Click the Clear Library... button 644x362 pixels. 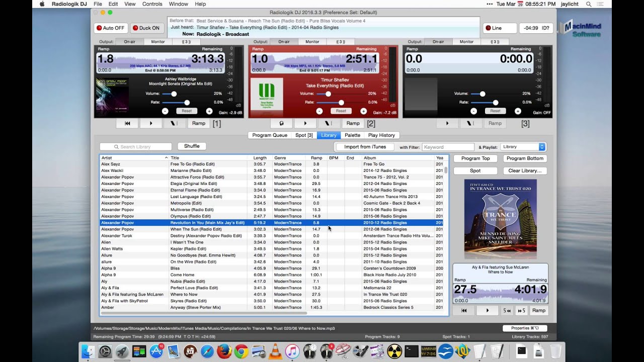[525, 170]
